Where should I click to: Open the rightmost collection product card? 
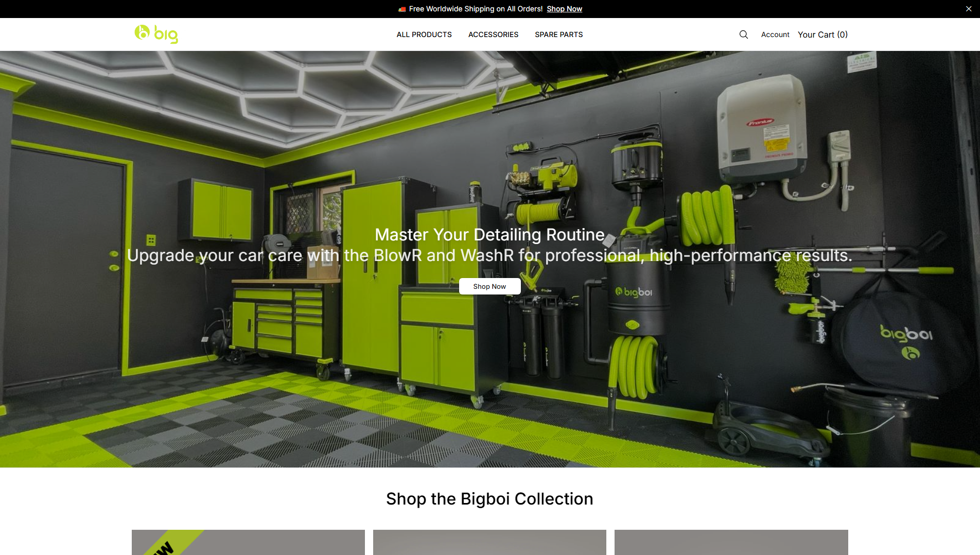tap(731, 542)
